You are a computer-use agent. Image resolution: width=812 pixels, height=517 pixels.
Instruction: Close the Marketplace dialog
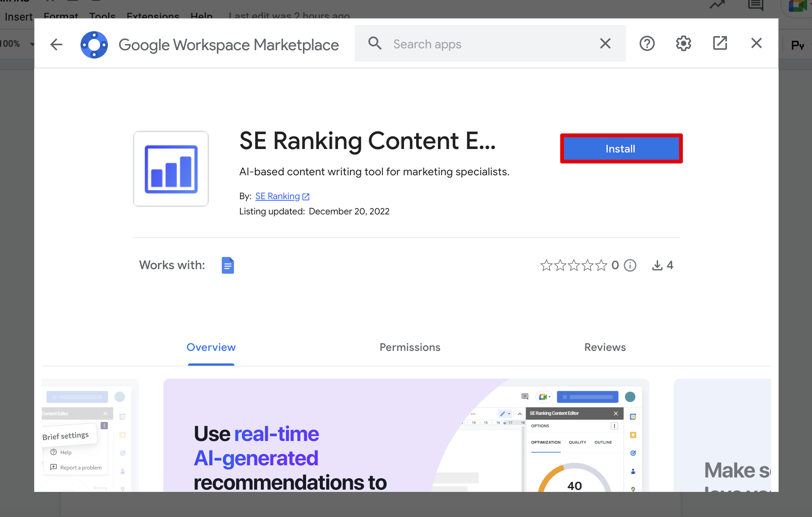[756, 43]
